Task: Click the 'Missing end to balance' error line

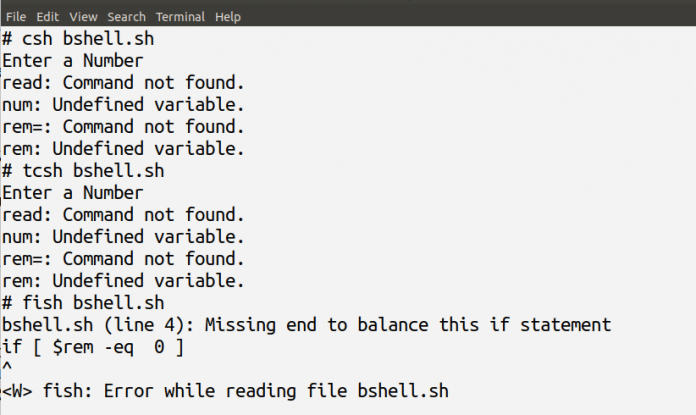Action: [305, 324]
